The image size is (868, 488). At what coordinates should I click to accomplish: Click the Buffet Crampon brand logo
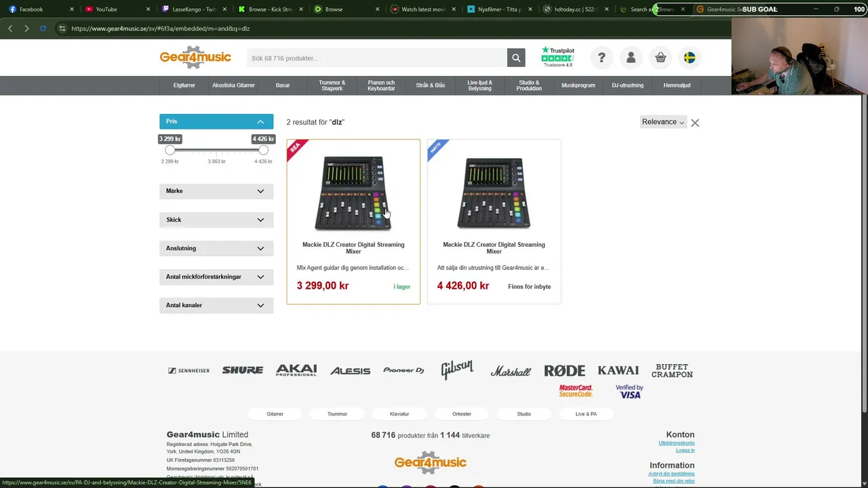(672, 371)
